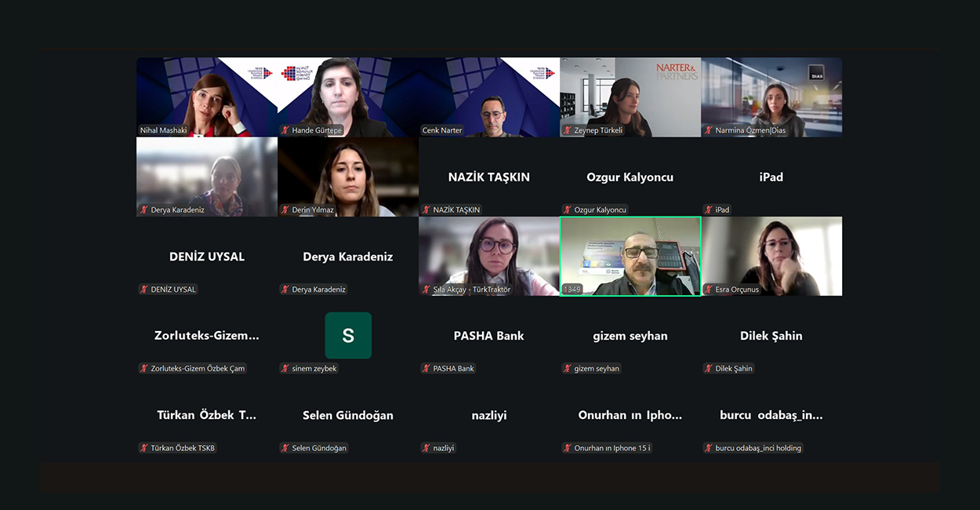Click muted mic icon next to PASHA Bank label
980x510 pixels.
426,368
